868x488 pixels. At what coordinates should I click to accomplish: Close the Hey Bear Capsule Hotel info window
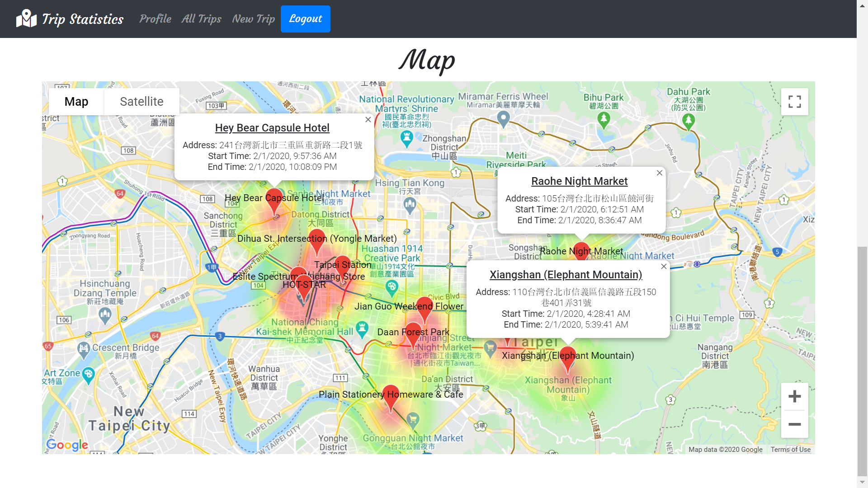368,120
